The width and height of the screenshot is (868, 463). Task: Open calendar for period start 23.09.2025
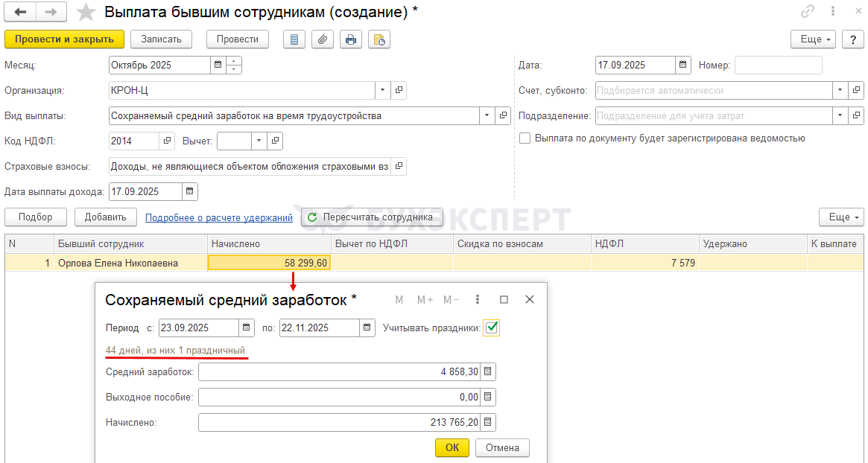247,328
